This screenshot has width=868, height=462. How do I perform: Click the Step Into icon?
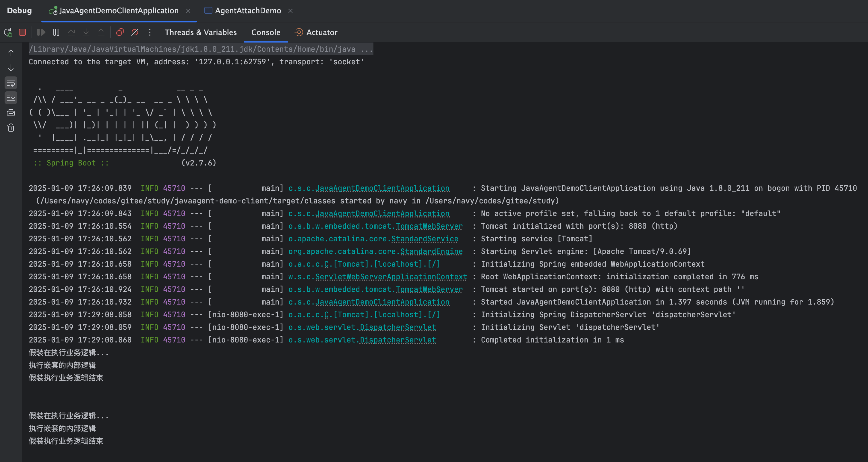click(86, 32)
